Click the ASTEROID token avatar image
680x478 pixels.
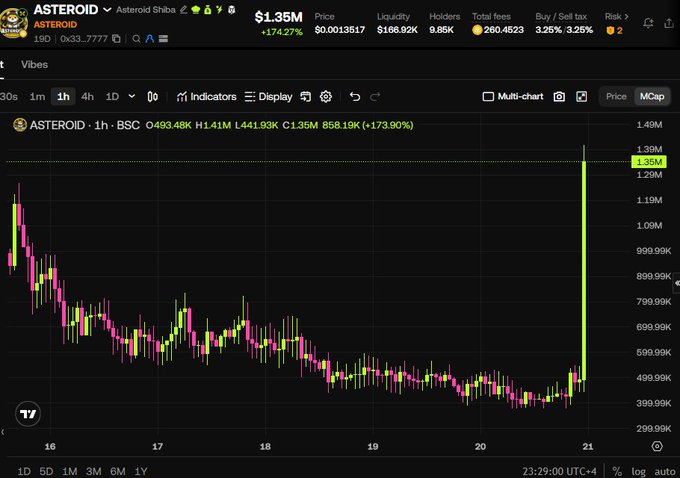click(13, 23)
